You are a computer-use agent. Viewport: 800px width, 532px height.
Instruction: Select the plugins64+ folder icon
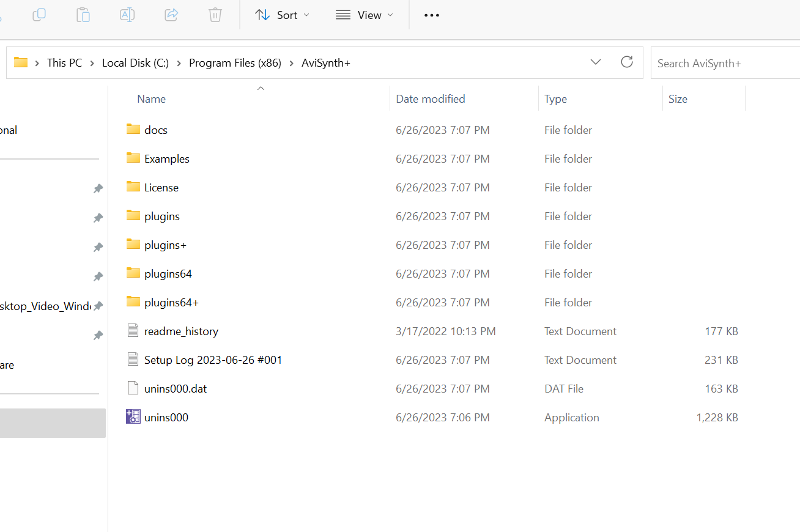[x=133, y=301]
